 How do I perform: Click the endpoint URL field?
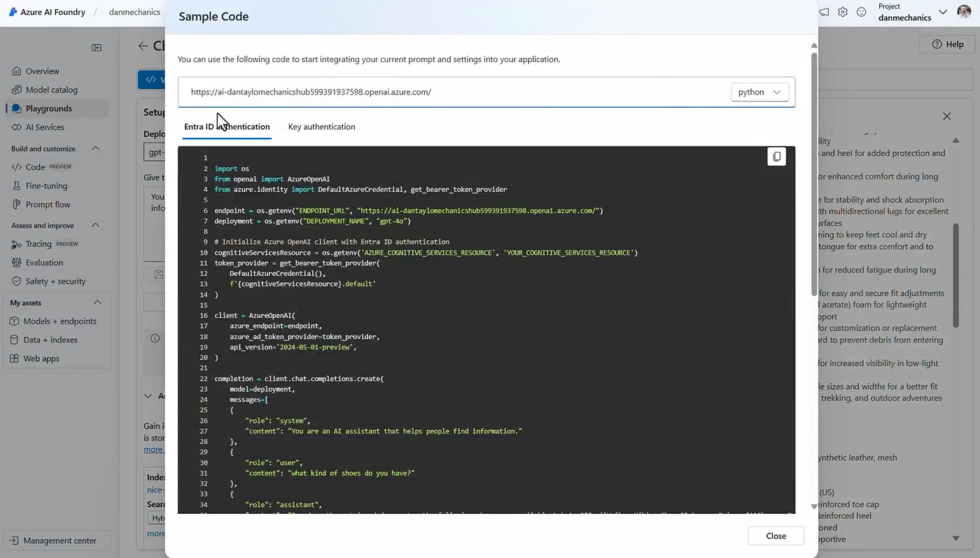455,92
